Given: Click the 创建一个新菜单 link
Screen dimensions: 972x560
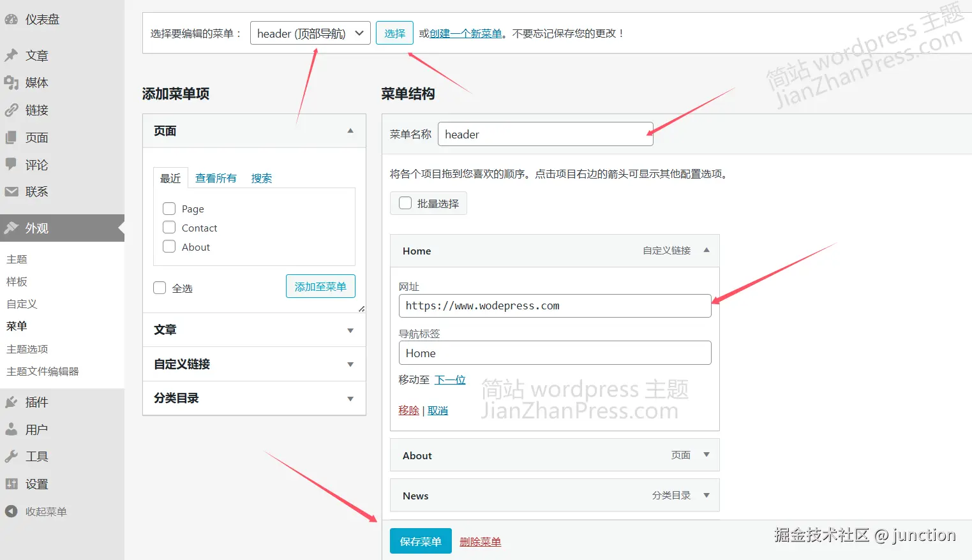Looking at the screenshot, I should [466, 33].
